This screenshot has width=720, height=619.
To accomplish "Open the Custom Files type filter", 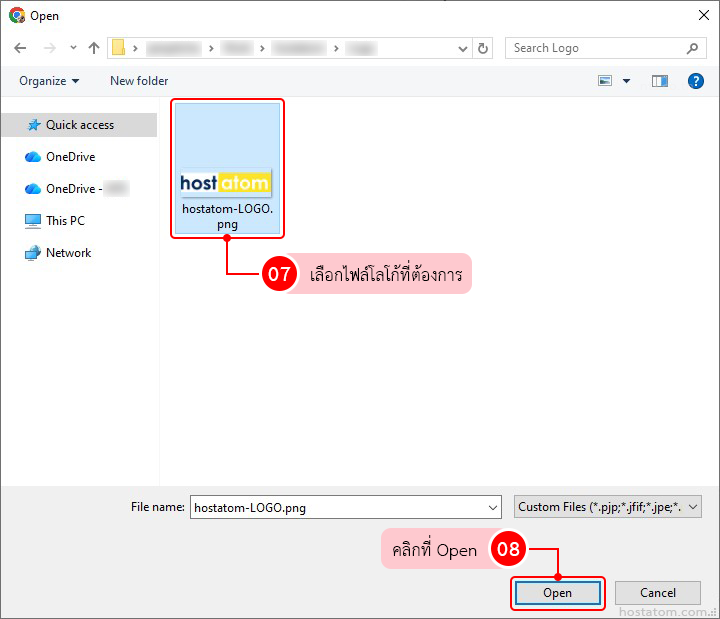I will [x=608, y=507].
